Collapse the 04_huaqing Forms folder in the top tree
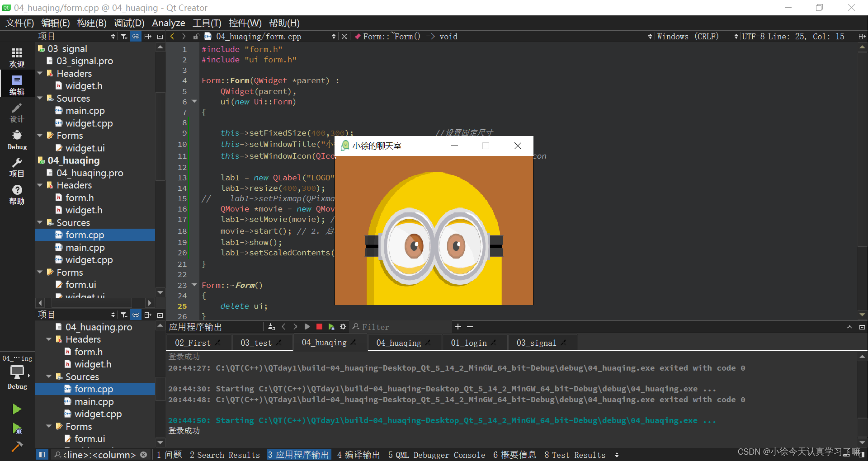Screen dimensions: 868x461 40,272
